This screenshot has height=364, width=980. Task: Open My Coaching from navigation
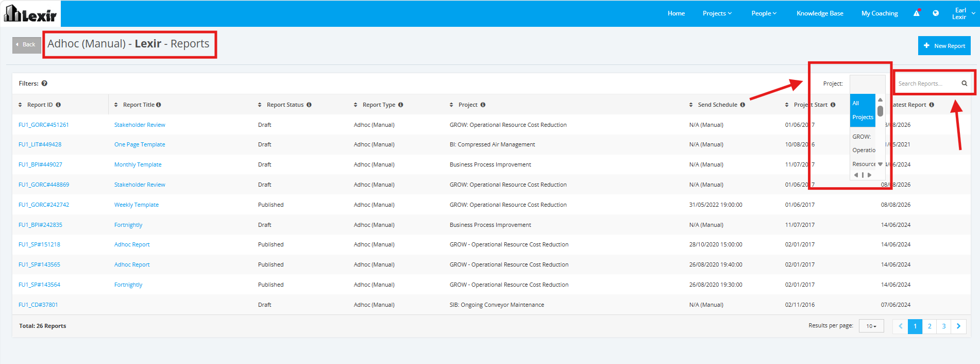[x=880, y=13]
